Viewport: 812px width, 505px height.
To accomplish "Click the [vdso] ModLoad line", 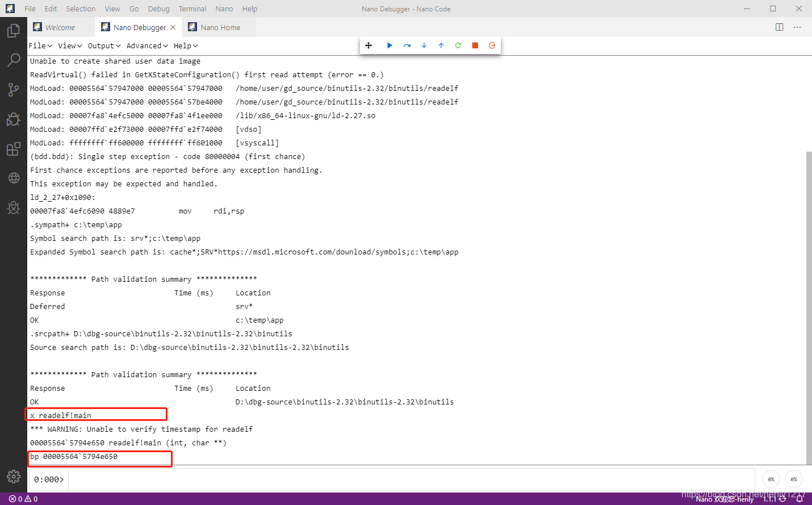I will [146, 130].
